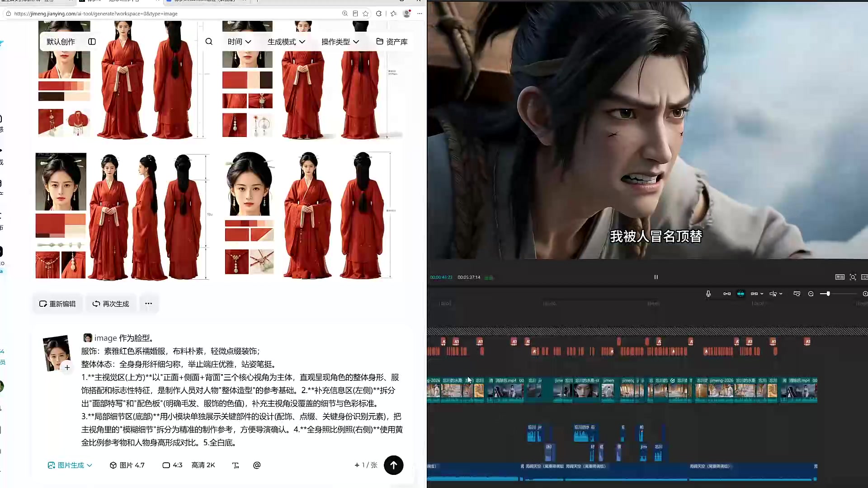
Task: Open the browser settings ellipsis menu
Action: click(420, 14)
